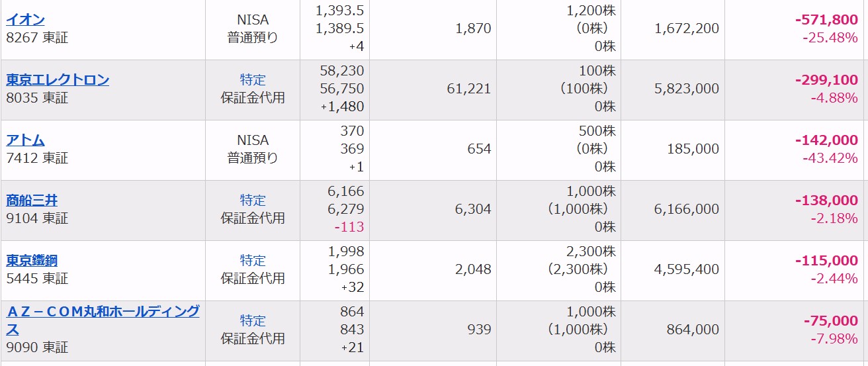Image resolution: width=868 pixels, height=366 pixels.
Task: Click the +1,480 price change value
Action: 342,107
